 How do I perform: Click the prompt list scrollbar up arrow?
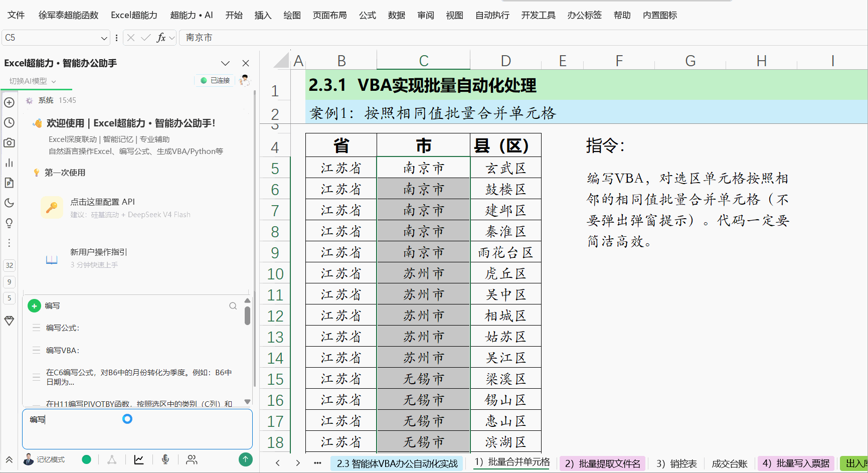click(x=247, y=300)
